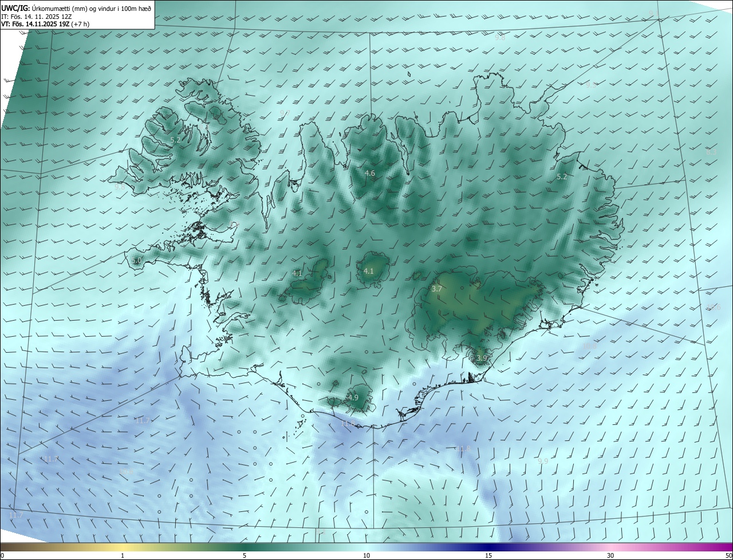Image resolution: width=733 pixels, height=560 pixels.
Task: Click the yellow color band above tick 1
Action: point(123,547)
